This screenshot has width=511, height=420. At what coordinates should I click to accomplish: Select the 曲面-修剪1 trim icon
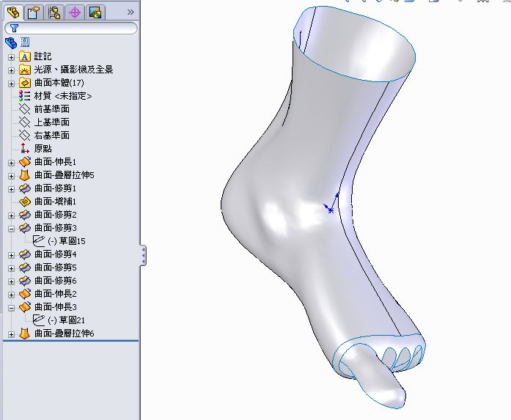pos(25,188)
